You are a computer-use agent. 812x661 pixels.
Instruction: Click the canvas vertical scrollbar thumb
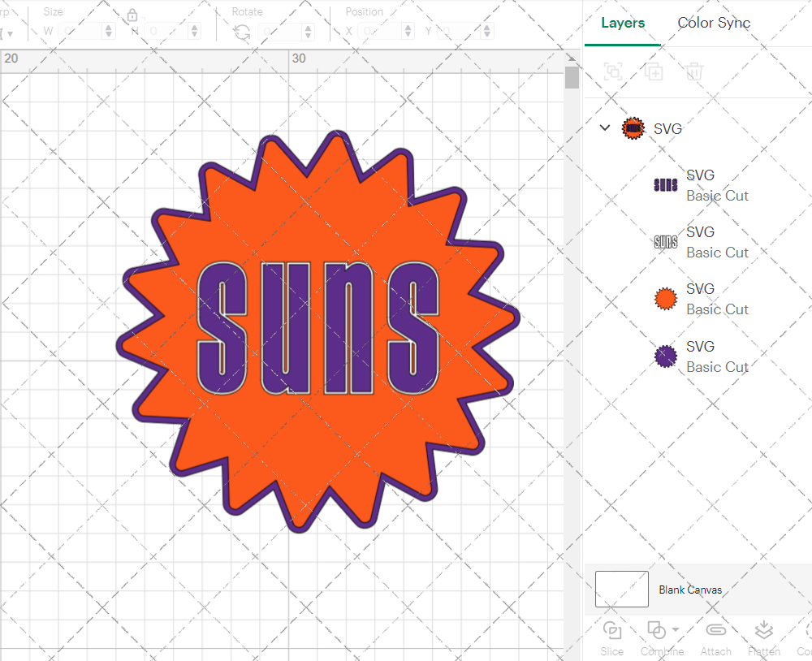[572, 78]
